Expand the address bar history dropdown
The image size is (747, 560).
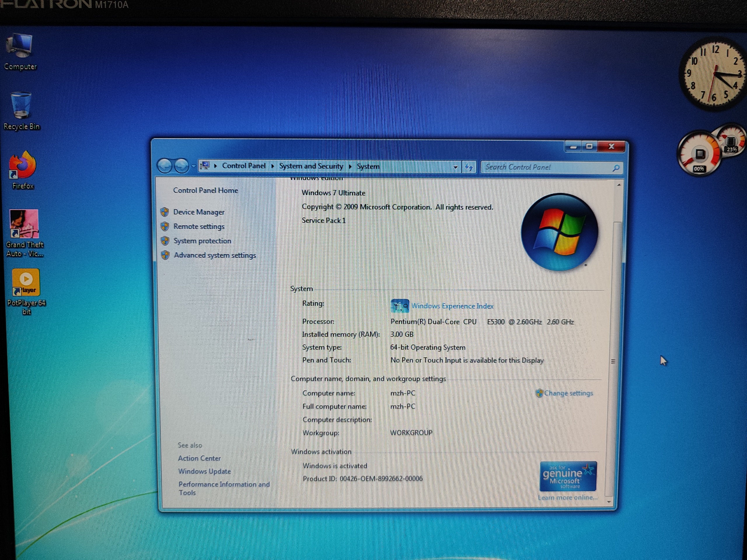[x=455, y=167]
